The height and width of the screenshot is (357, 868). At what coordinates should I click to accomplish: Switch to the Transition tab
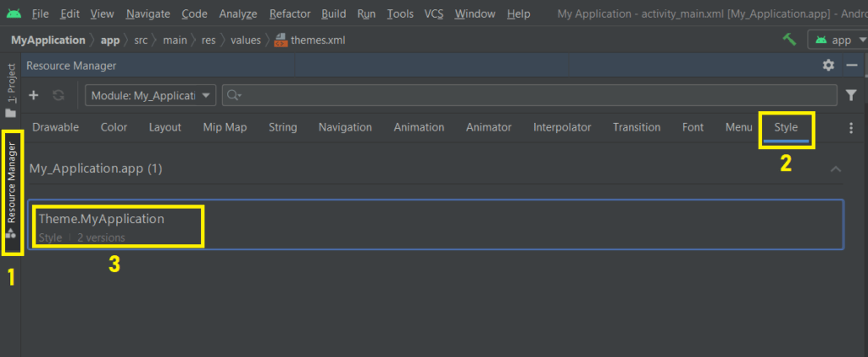pos(637,127)
